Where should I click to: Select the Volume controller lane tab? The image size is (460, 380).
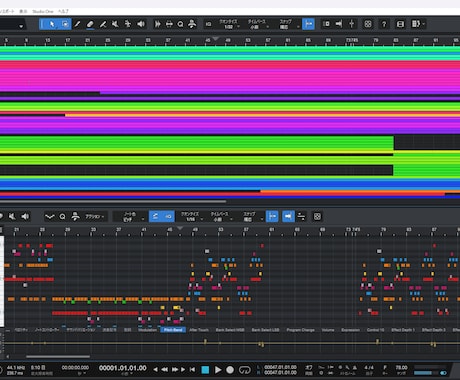click(328, 330)
